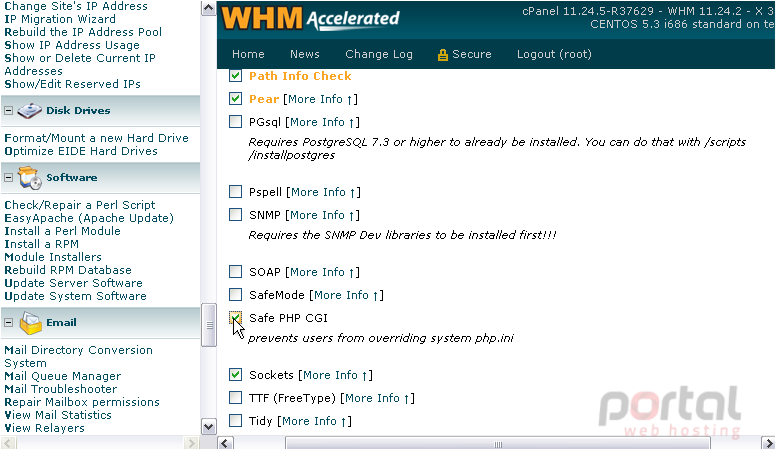
Task: Open Check/Repair a Perl Script
Action: coord(80,205)
